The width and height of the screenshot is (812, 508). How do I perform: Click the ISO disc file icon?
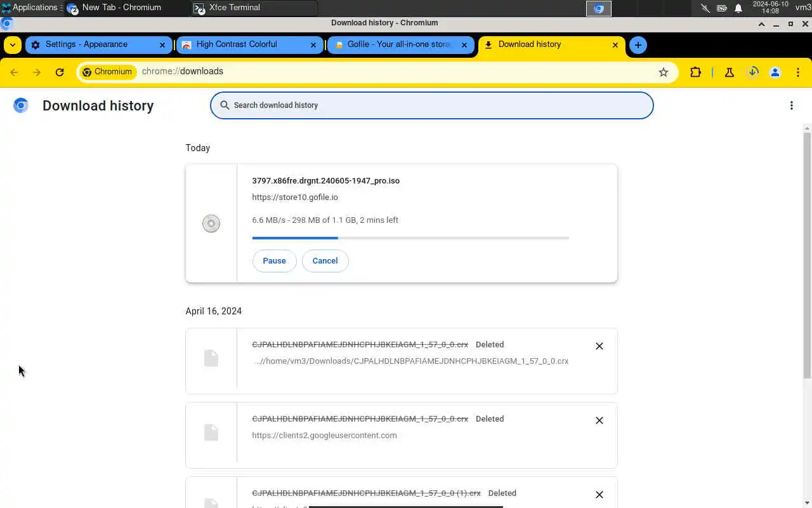coord(211,224)
